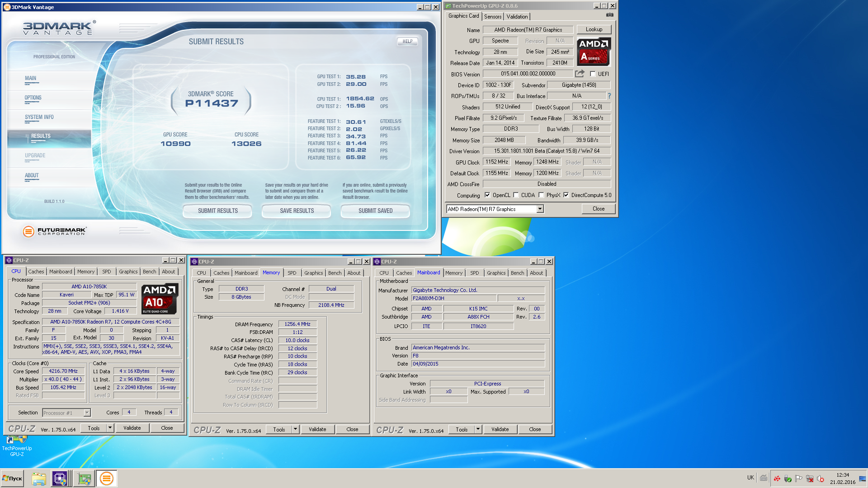The width and height of the screenshot is (868, 488).
Task: Open Bench tab in CPU-Z CPU window
Action: [150, 272]
